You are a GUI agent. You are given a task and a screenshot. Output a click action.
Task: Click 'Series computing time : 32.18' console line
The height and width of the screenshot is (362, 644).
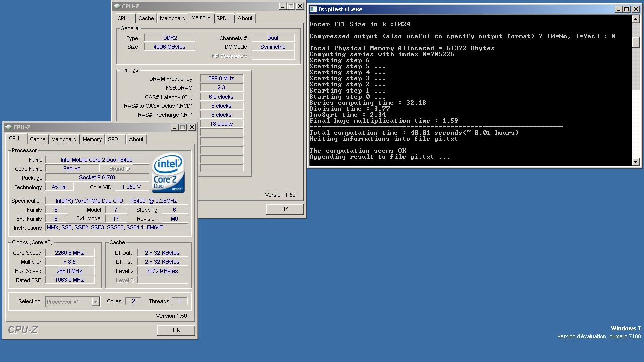click(368, 103)
